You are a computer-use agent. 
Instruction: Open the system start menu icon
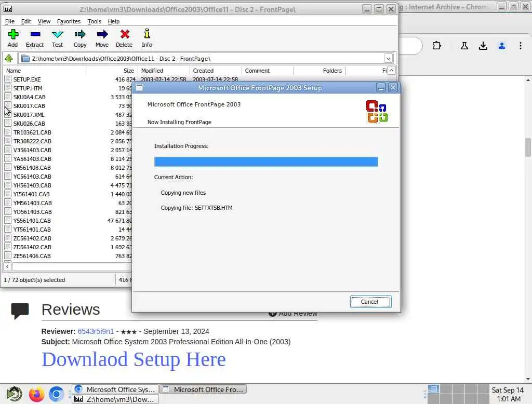click(14, 394)
